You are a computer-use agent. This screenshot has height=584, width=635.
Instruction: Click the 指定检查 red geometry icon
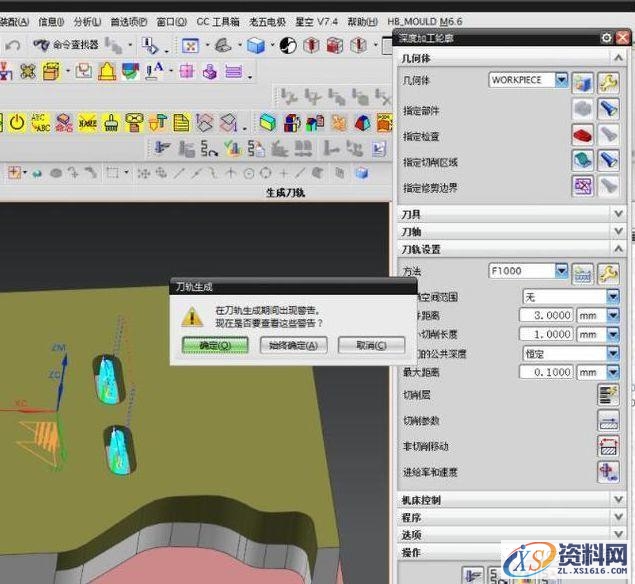[583, 135]
